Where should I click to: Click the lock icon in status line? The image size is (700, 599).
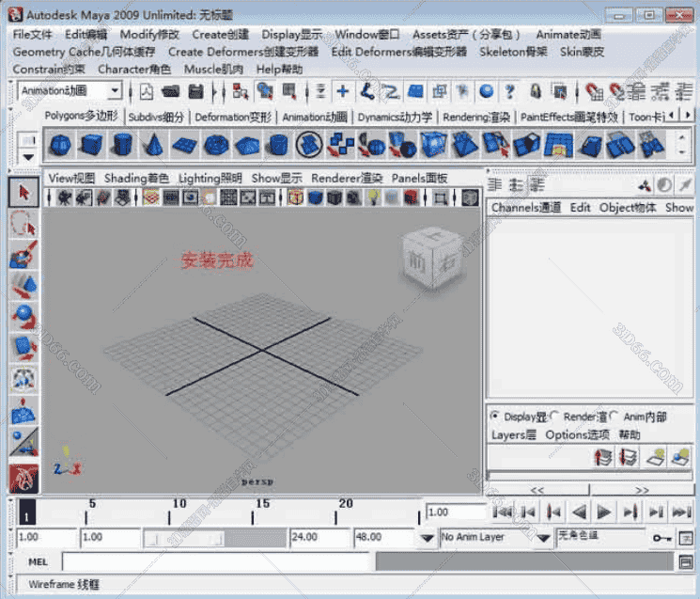pyautogui.click(x=536, y=91)
